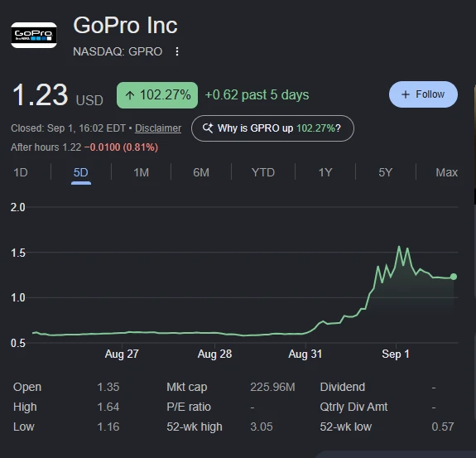The height and width of the screenshot is (458, 476).
Task: Click the 52-wk high value 3.05
Action: pos(262,427)
